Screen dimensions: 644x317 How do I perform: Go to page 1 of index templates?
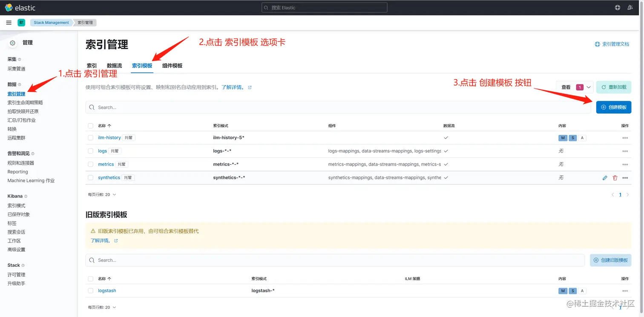click(x=620, y=195)
